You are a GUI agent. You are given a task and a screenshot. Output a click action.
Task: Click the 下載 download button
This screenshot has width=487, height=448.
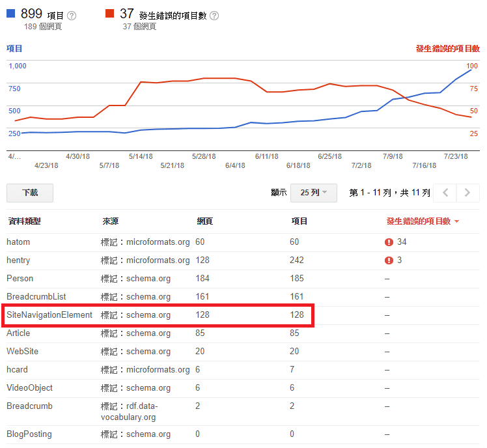[30, 193]
